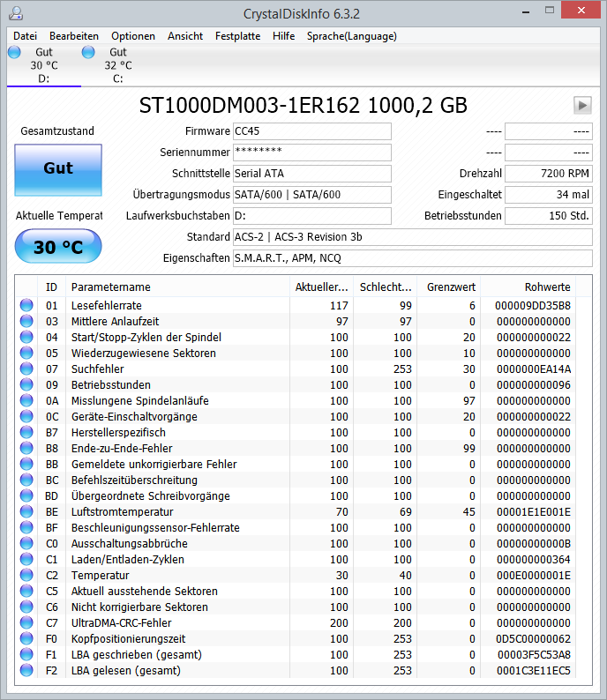Viewport: 607px width, 700px height.
Task: Click raw value 00001E1E001E
Action: (x=533, y=511)
